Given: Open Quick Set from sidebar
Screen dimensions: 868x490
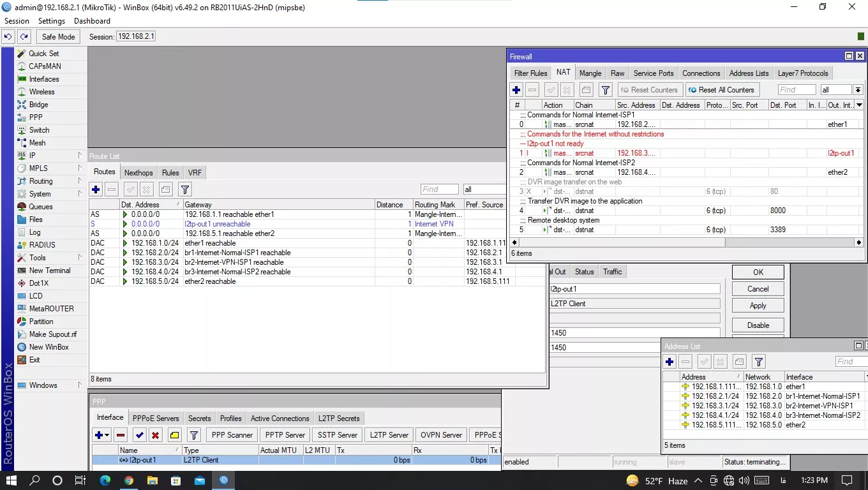Looking at the screenshot, I should (x=44, y=54).
